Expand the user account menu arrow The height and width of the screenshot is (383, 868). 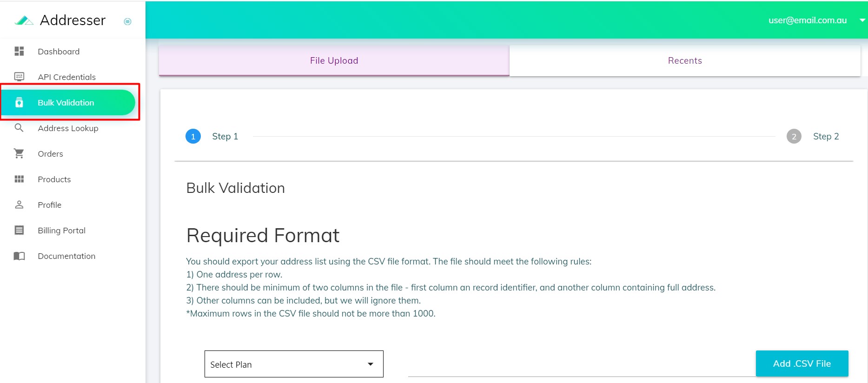pyautogui.click(x=862, y=20)
